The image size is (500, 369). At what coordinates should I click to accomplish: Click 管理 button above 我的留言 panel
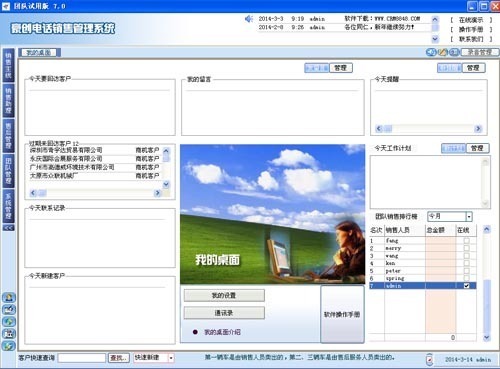[341, 68]
